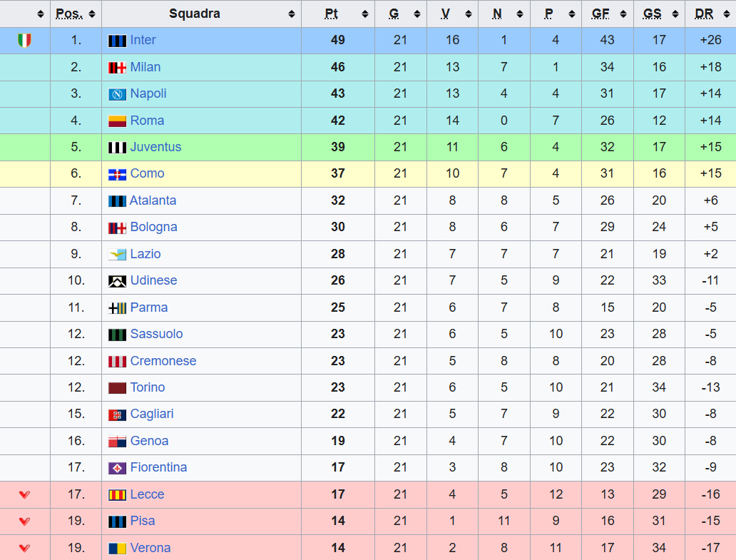Open the Como team link

147,173
